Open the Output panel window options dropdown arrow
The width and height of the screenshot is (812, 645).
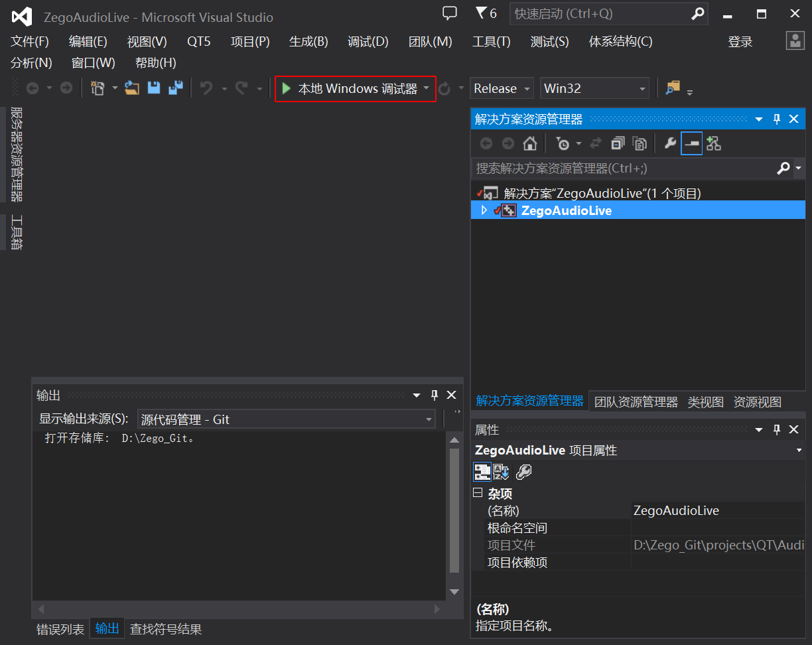coord(417,395)
